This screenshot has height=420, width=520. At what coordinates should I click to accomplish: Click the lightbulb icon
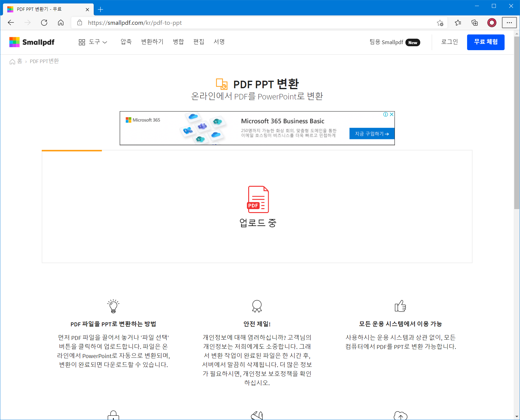click(x=113, y=306)
